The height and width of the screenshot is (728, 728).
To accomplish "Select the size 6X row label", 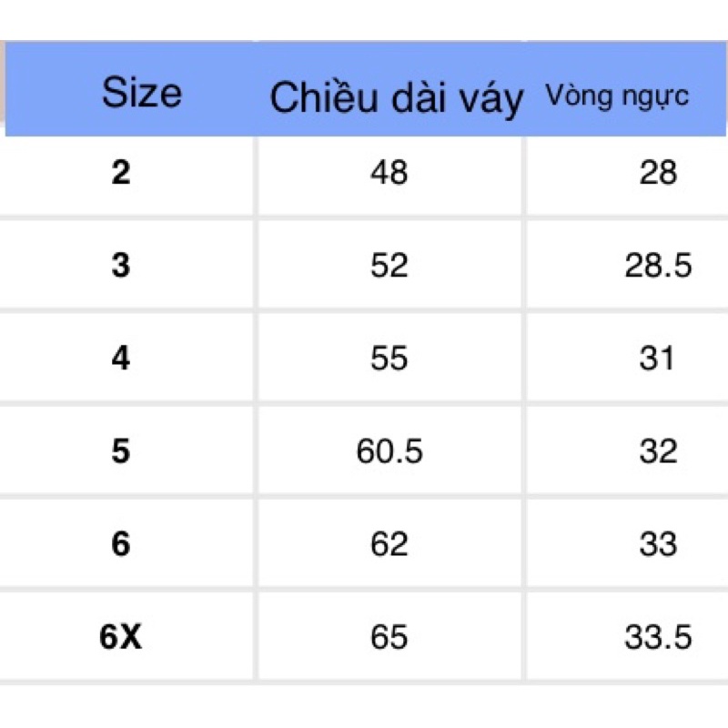I will click(121, 637).
